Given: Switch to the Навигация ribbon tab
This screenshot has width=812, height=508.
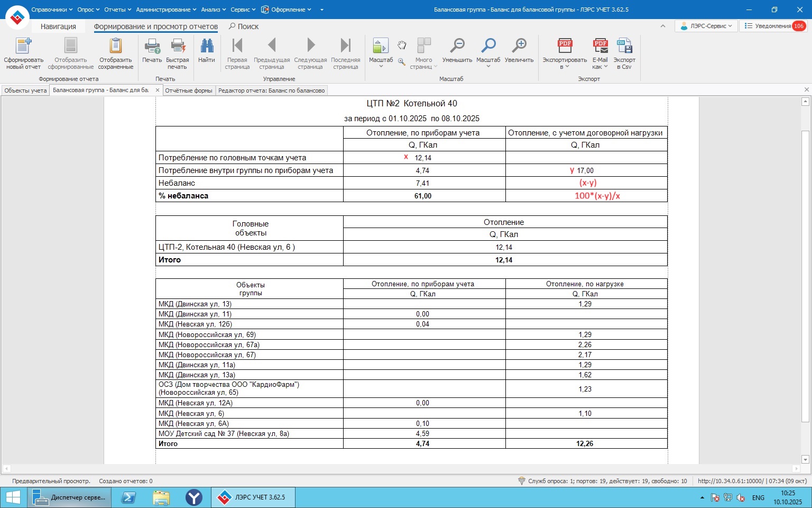Looking at the screenshot, I should pyautogui.click(x=58, y=26).
